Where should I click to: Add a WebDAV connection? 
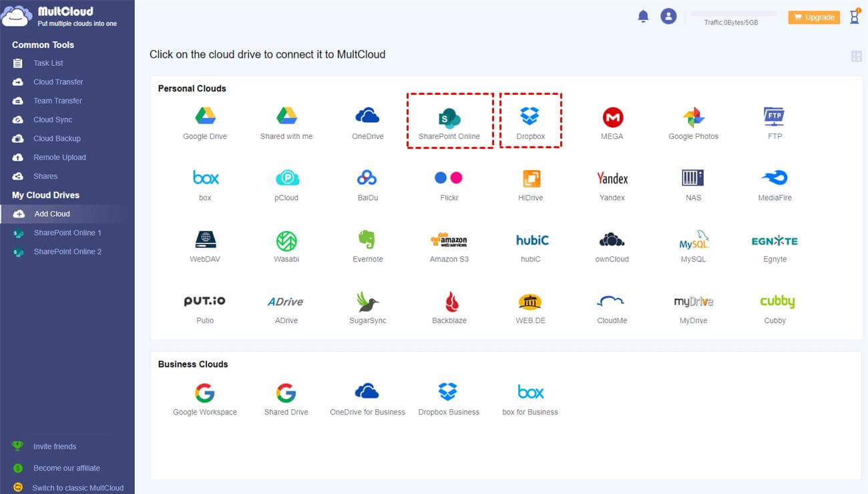(205, 246)
